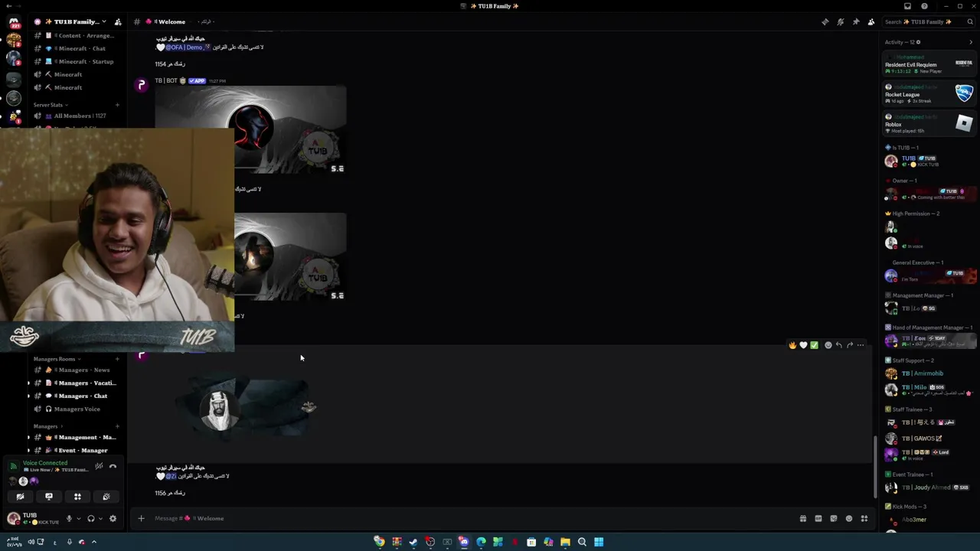Add green check reaction on hovered message
Viewport: 980px width, 551px height.
(814, 345)
